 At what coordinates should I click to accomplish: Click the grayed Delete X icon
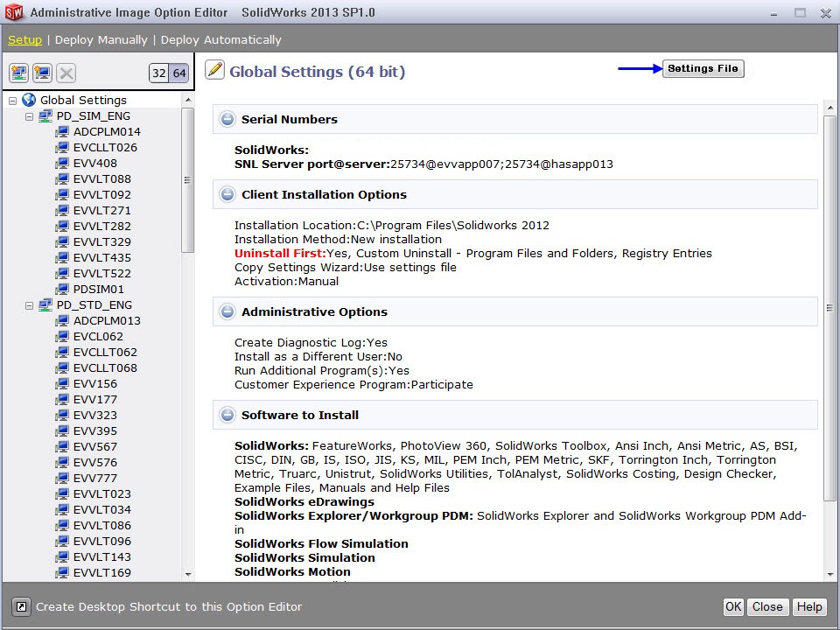pos(66,73)
